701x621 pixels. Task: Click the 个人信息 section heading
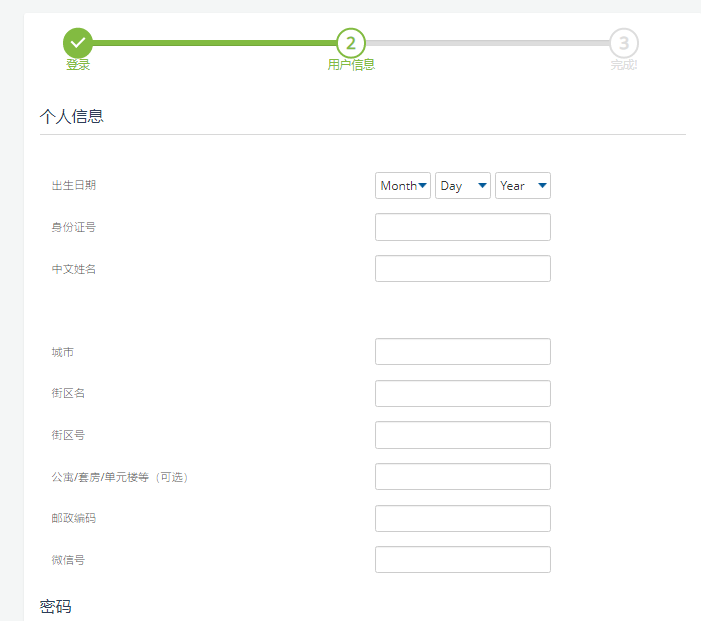[x=71, y=116]
